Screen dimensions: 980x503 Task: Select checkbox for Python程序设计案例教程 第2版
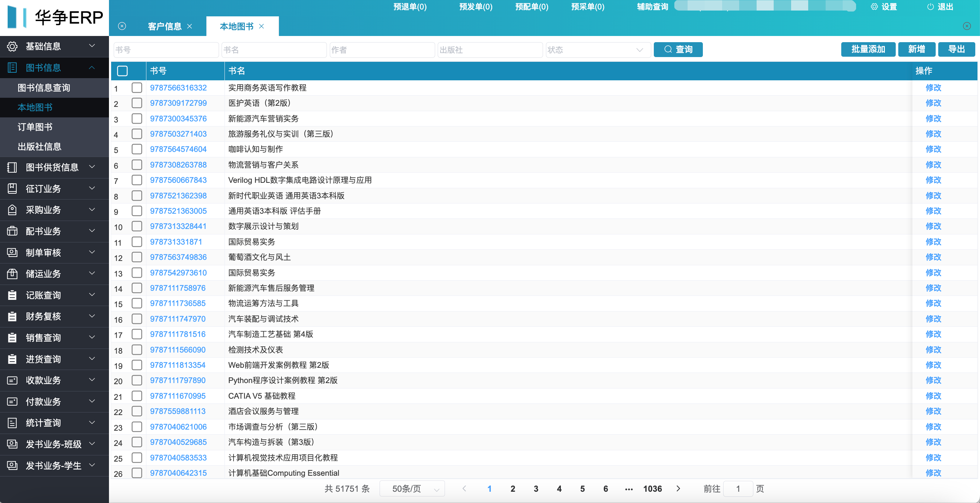point(137,381)
